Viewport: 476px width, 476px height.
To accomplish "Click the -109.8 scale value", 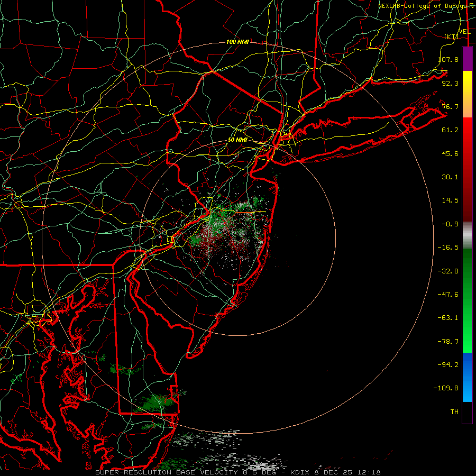I will pyautogui.click(x=446, y=388).
